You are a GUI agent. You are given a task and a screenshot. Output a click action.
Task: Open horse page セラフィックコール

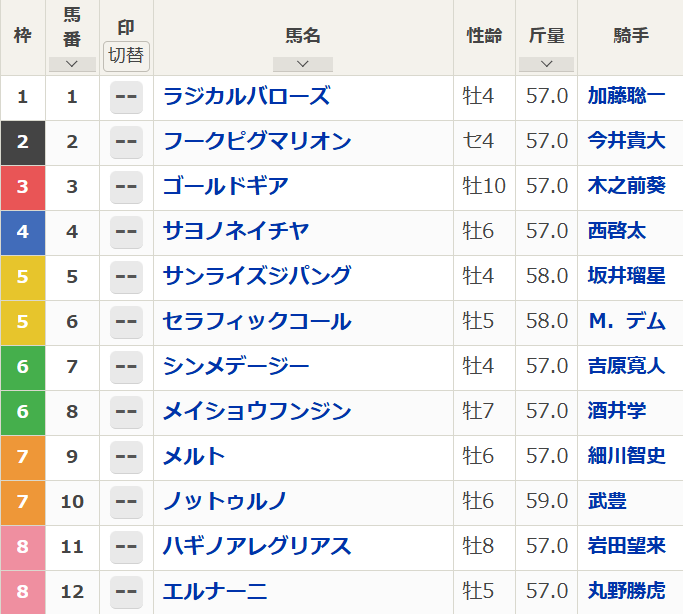click(x=257, y=321)
